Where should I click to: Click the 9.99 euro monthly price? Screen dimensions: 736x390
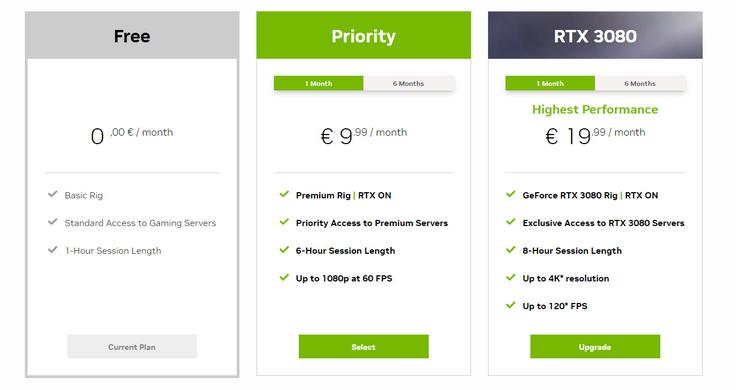[x=363, y=135]
